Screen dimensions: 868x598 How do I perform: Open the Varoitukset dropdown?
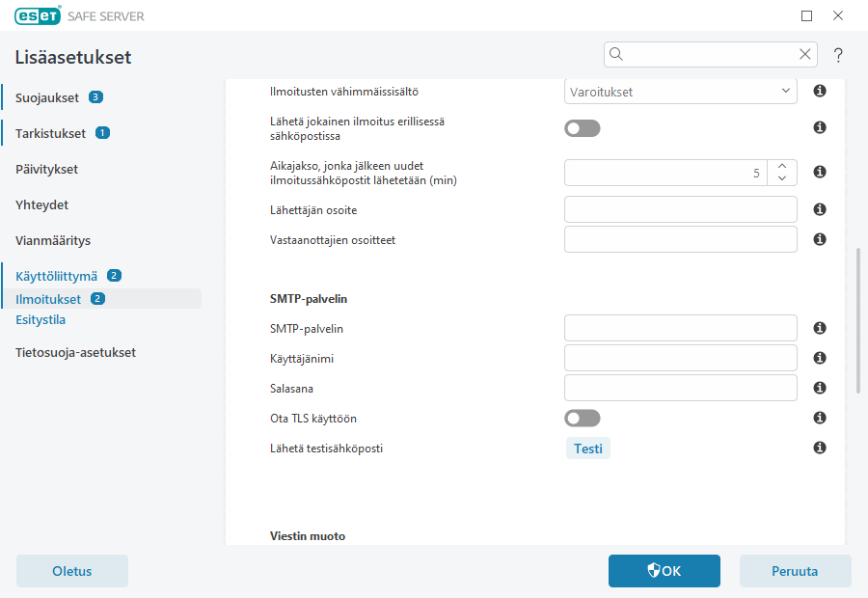point(680,92)
